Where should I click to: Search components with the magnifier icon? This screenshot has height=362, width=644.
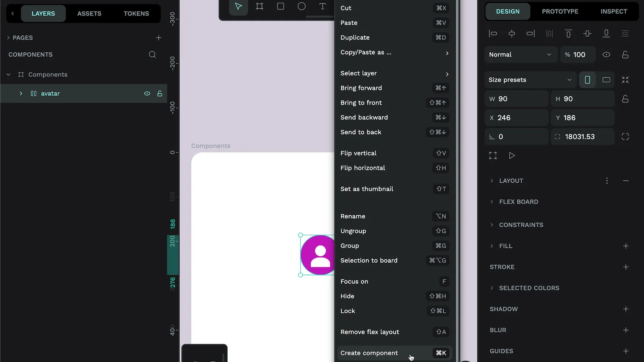[152, 55]
